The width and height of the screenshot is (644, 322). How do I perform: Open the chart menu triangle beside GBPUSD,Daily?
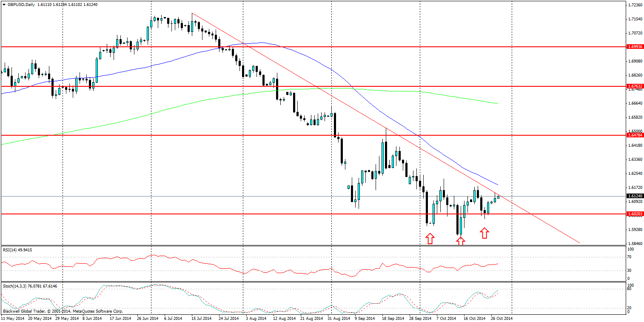[x=4, y=4]
